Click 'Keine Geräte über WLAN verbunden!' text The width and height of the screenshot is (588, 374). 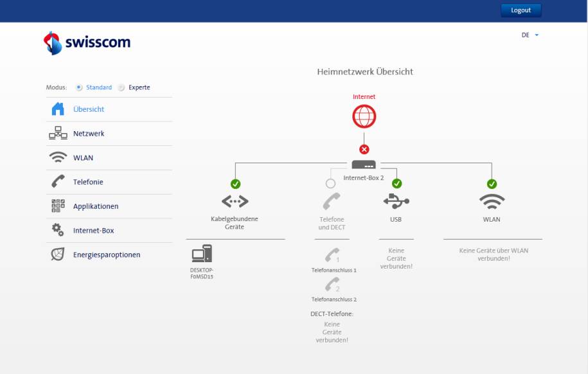(x=494, y=254)
